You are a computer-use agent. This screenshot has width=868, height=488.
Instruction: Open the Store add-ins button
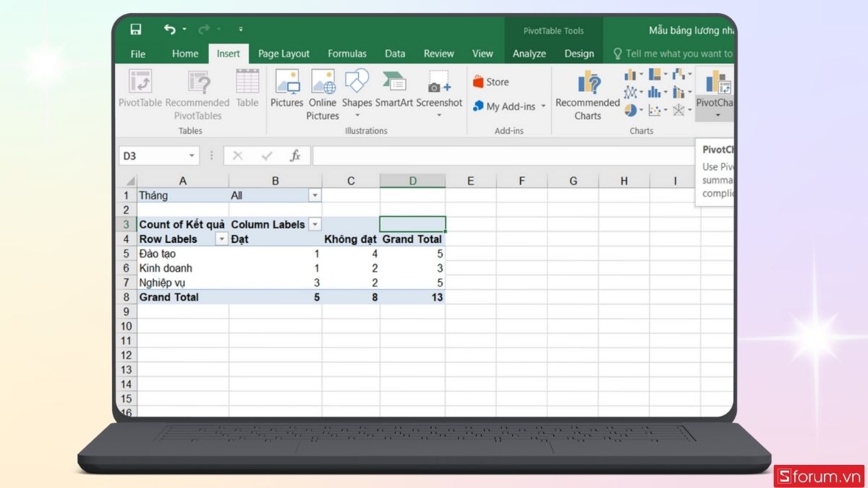click(491, 82)
